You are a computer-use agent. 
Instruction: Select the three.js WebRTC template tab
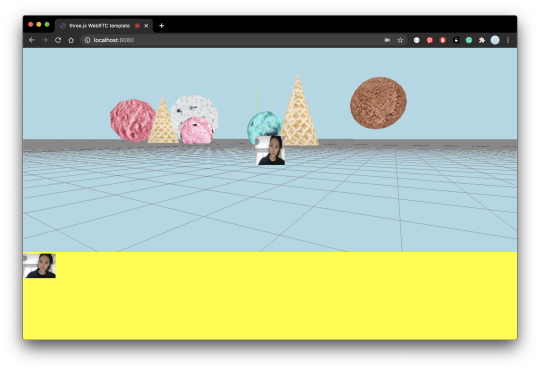point(104,26)
